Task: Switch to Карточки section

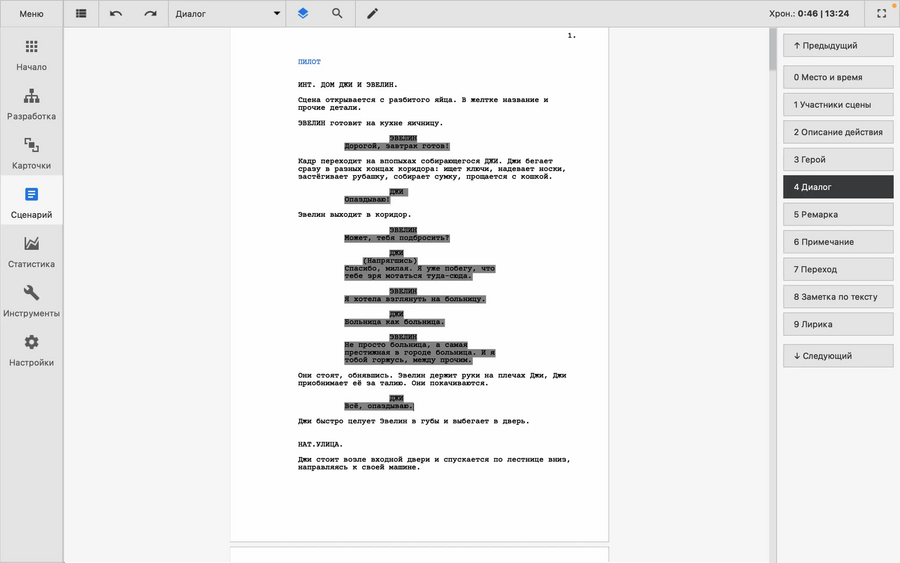Action: (x=32, y=154)
